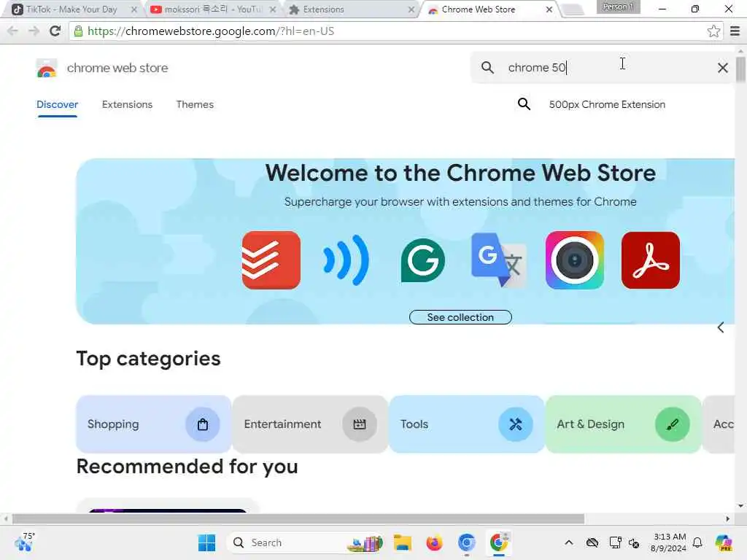747x560 pixels.
Task: Click the Recommended for you heading
Action: [187, 467]
